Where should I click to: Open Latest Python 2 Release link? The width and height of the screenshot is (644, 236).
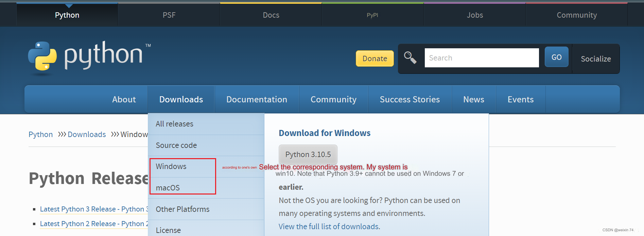point(94,224)
